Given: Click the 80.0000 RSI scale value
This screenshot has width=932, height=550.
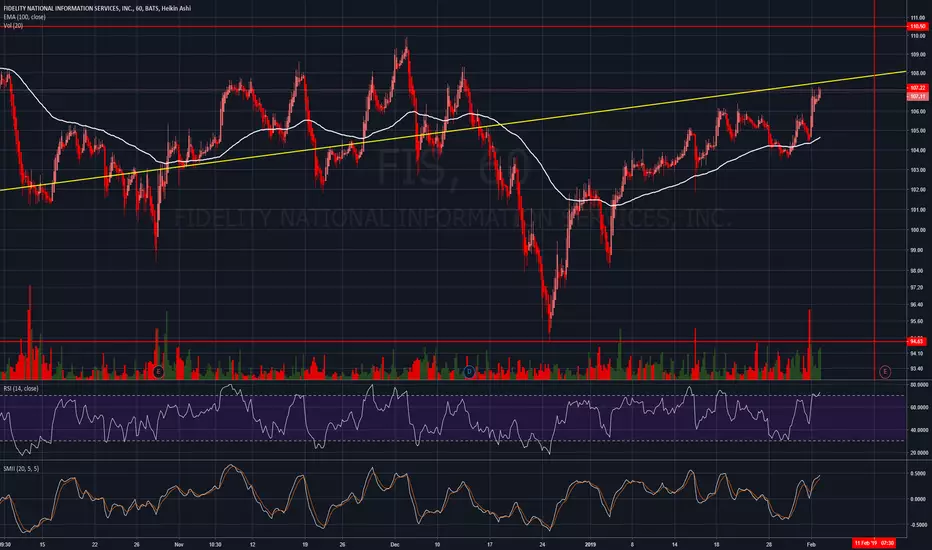Looking at the screenshot, I should [919, 385].
